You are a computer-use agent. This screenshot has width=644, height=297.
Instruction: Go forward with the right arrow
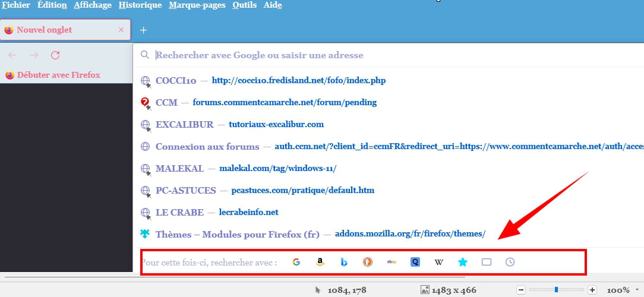[x=34, y=55]
